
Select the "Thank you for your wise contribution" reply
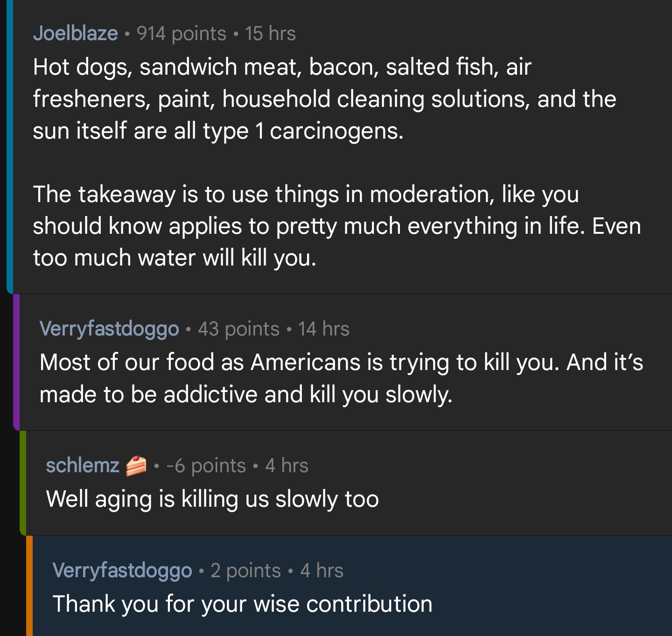tap(242, 604)
